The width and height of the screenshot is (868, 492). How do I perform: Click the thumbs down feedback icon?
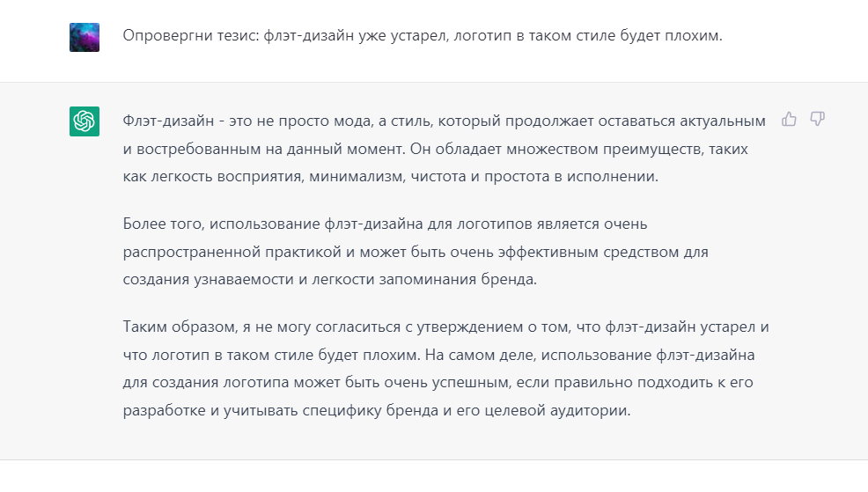tap(818, 119)
